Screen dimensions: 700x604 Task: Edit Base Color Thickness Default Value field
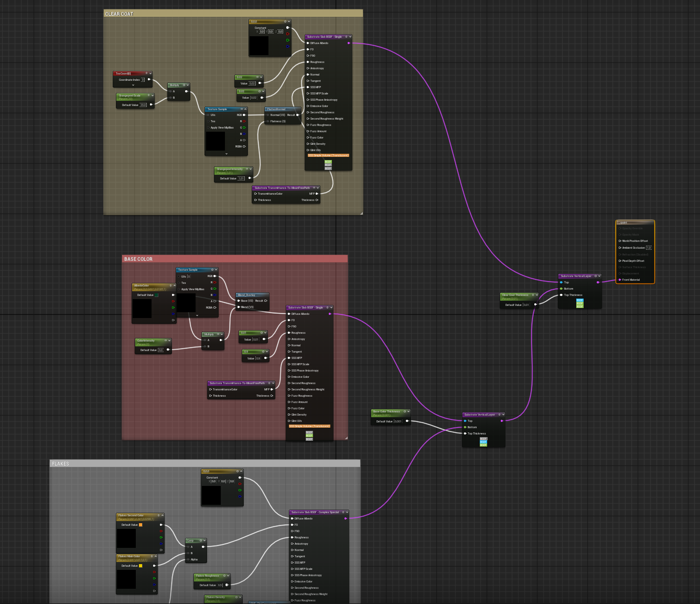[398, 421]
